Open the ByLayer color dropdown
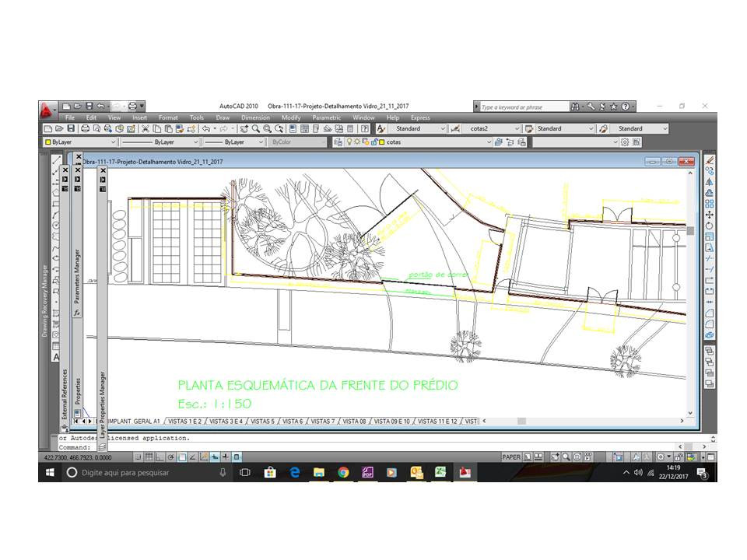The height and width of the screenshot is (560, 747). [x=80, y=142]
